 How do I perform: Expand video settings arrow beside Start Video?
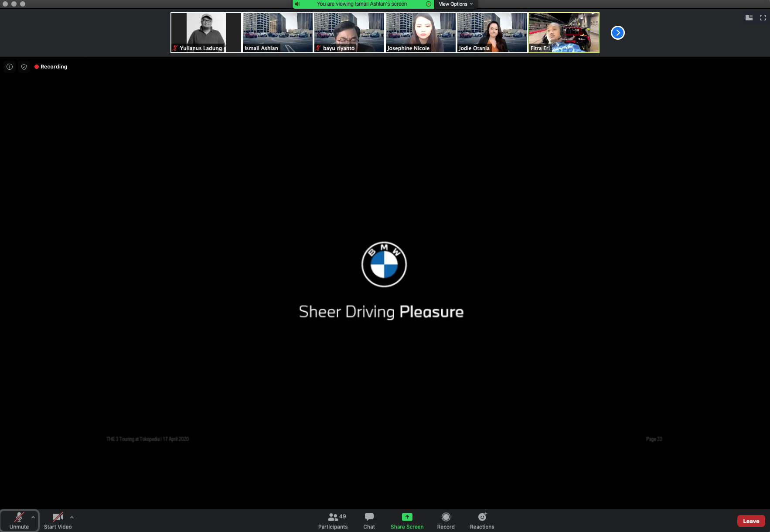(x=72, y=517)
